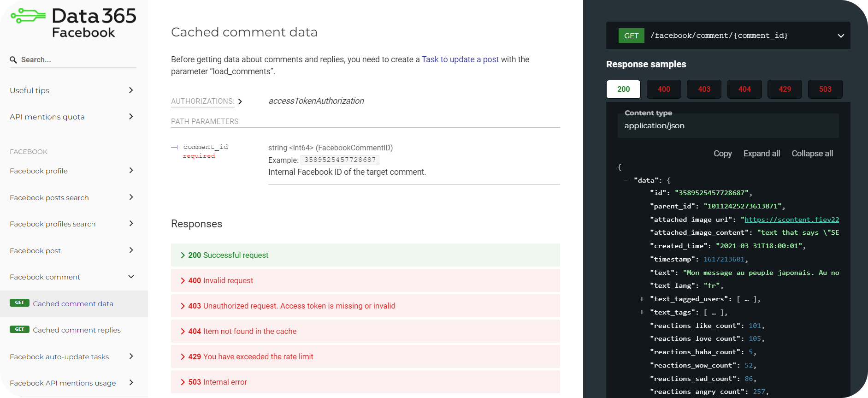
Task: Select the 403 response sample tab
Action: 704,89
